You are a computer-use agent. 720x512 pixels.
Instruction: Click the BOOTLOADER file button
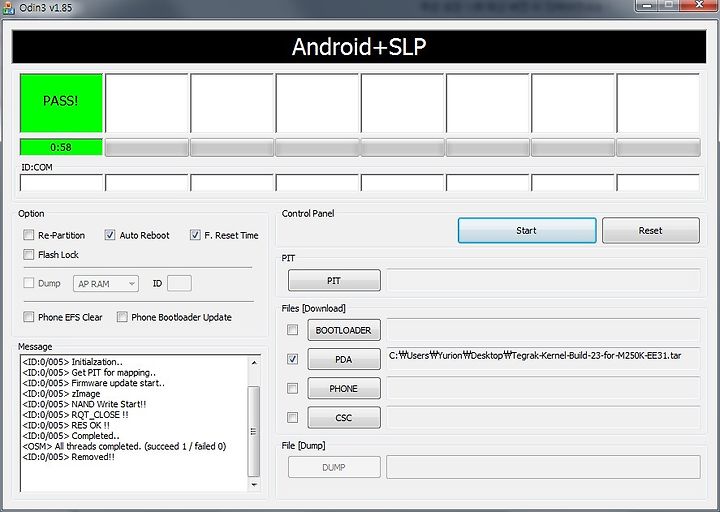pos(344,330)
